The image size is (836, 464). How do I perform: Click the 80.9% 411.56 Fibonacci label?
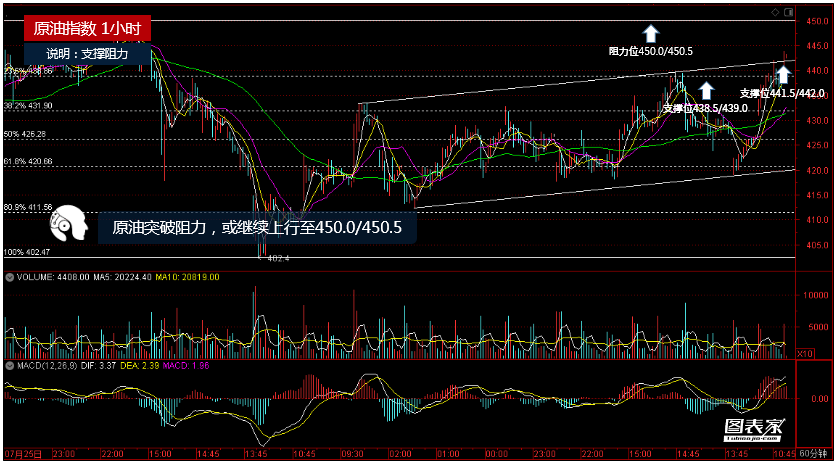(28, 207)
